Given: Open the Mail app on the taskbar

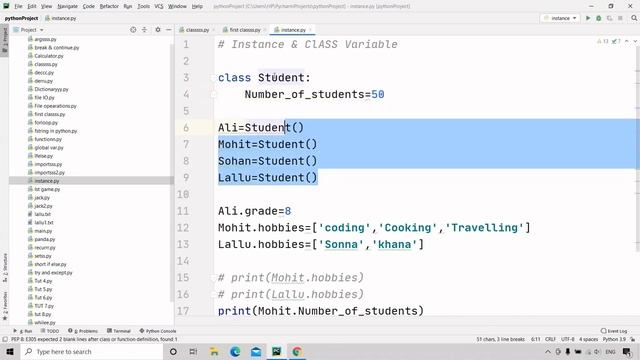Looking at the screenshot, I should coord(256,352).
